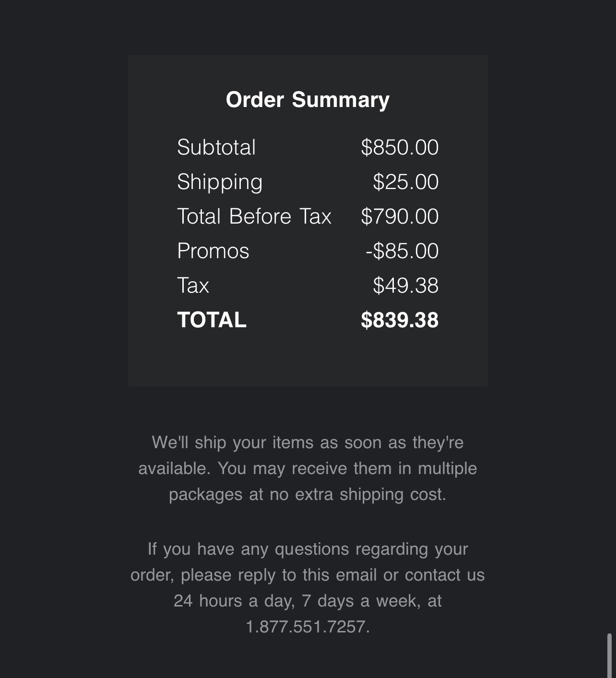Click the Total Before Tax label
This screenshot has width=616, height=678.
point(254,216)
